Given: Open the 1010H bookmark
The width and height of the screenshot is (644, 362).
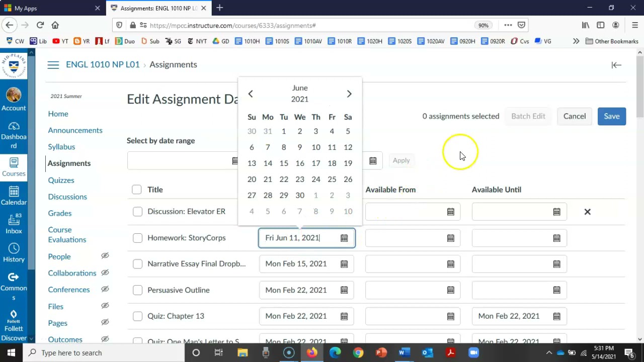Looking at the screenshot, I should [x=247, y=41].
